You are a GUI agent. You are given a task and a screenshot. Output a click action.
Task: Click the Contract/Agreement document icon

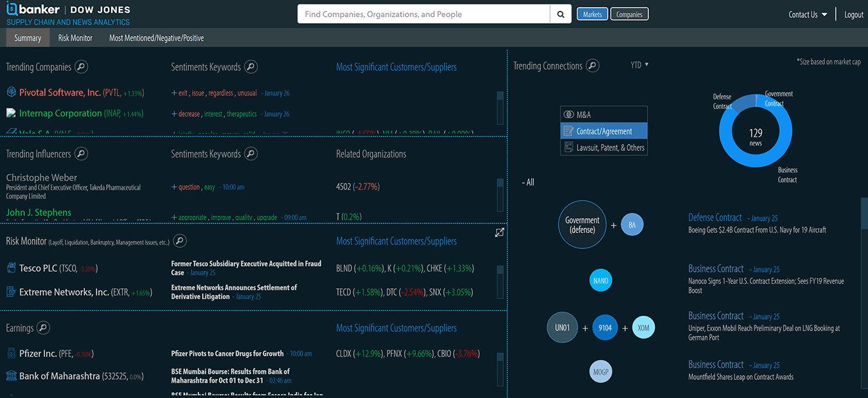568,131
